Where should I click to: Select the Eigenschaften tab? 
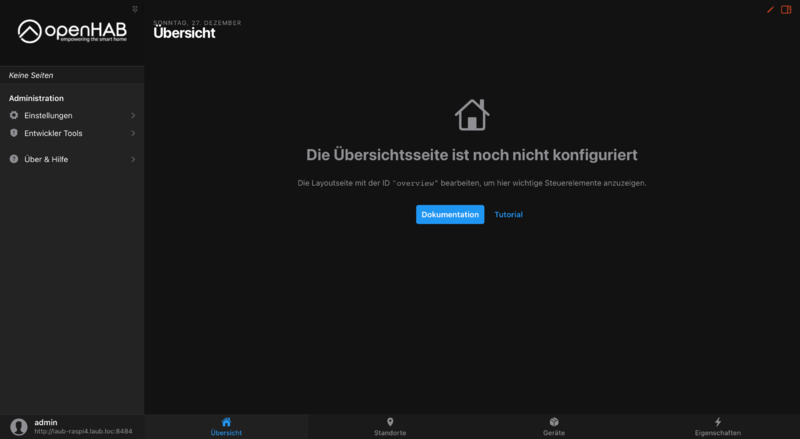coord(717,426)
